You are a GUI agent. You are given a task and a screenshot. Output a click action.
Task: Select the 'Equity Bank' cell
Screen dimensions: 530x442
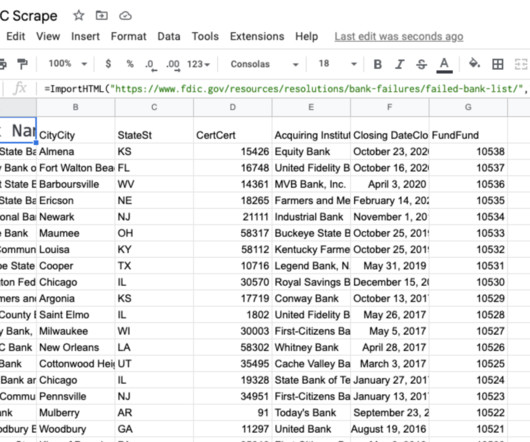click(311, 151)
